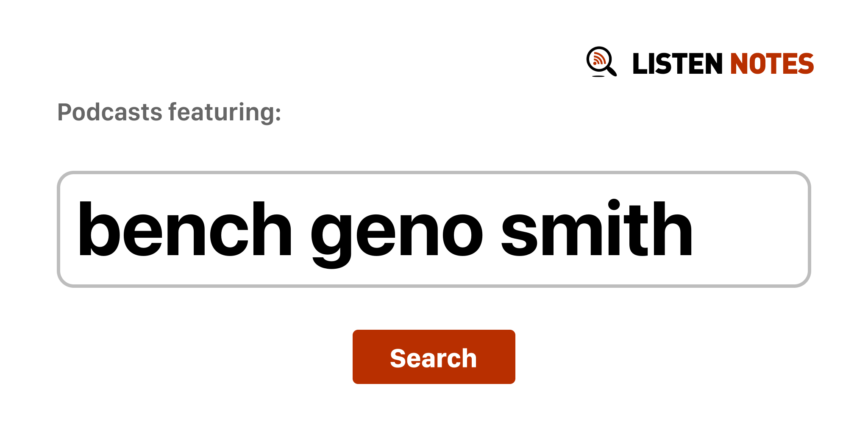Place cursor on the word "geno"
The width and height of the screenshot is (868, 434).
click(x=396, y=229)
